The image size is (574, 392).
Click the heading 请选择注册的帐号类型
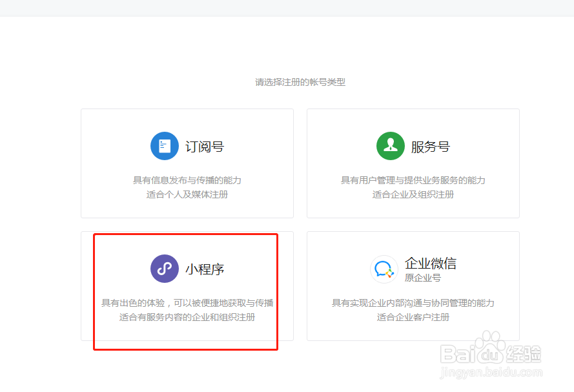[x=300, y=82]
